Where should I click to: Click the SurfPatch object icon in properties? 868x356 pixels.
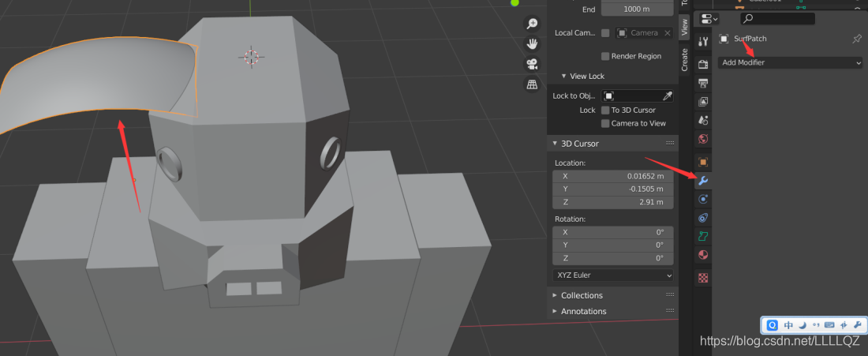click(724, 39)
